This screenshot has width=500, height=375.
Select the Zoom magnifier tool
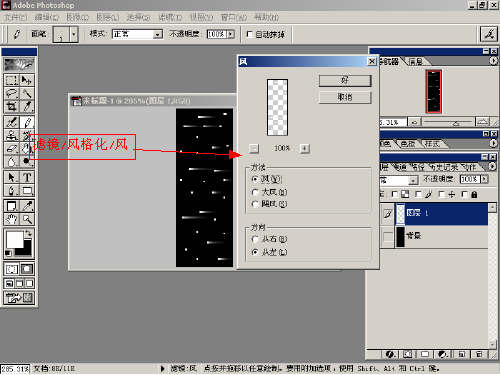(27, 219)
